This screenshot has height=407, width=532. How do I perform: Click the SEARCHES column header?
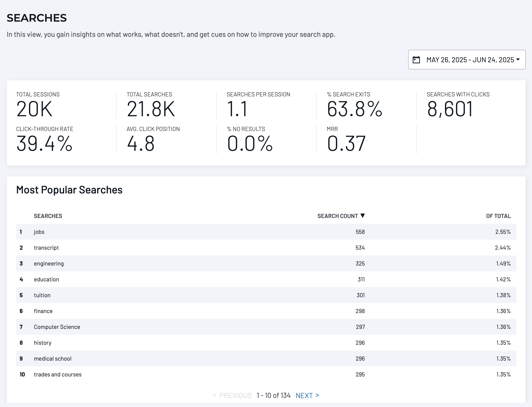point(48,216)
